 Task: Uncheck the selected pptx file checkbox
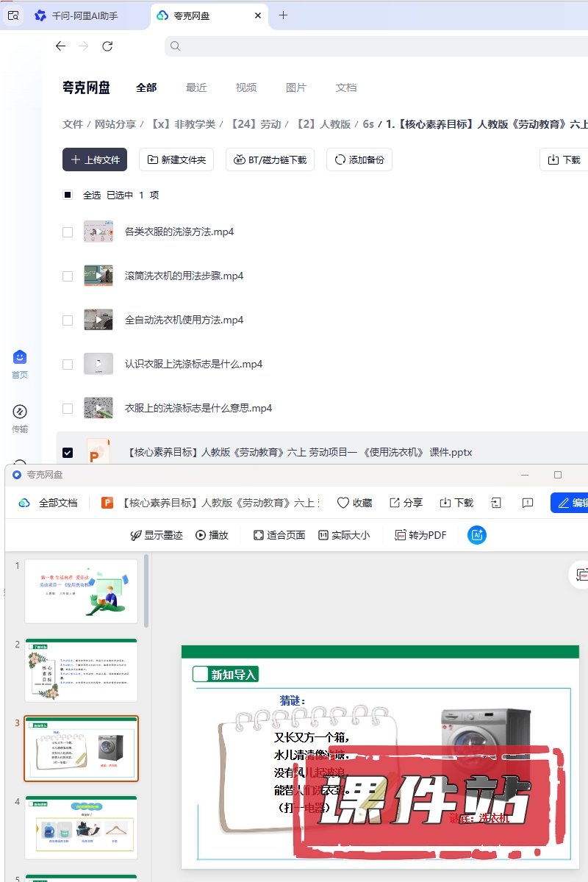[68, 453]
